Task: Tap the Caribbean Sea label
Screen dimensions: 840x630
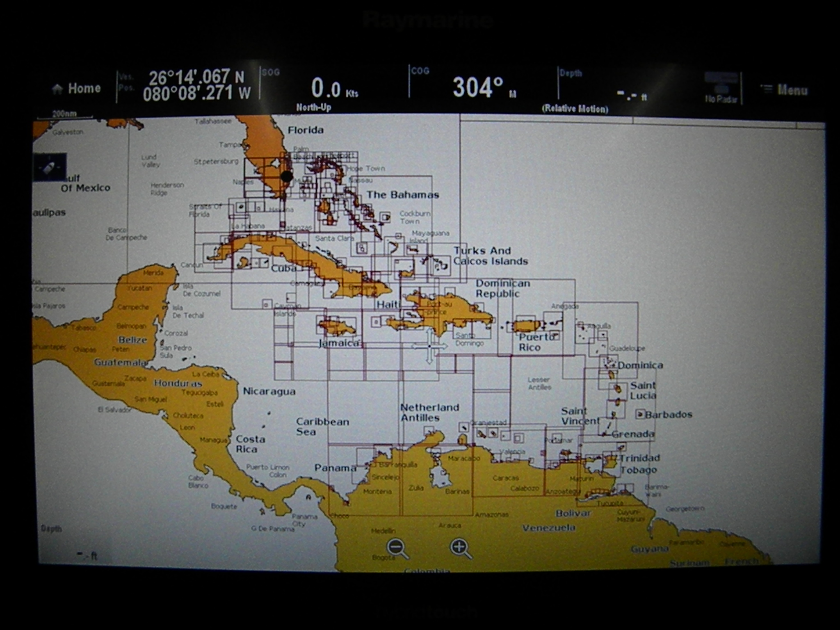Action: point(322,427)
